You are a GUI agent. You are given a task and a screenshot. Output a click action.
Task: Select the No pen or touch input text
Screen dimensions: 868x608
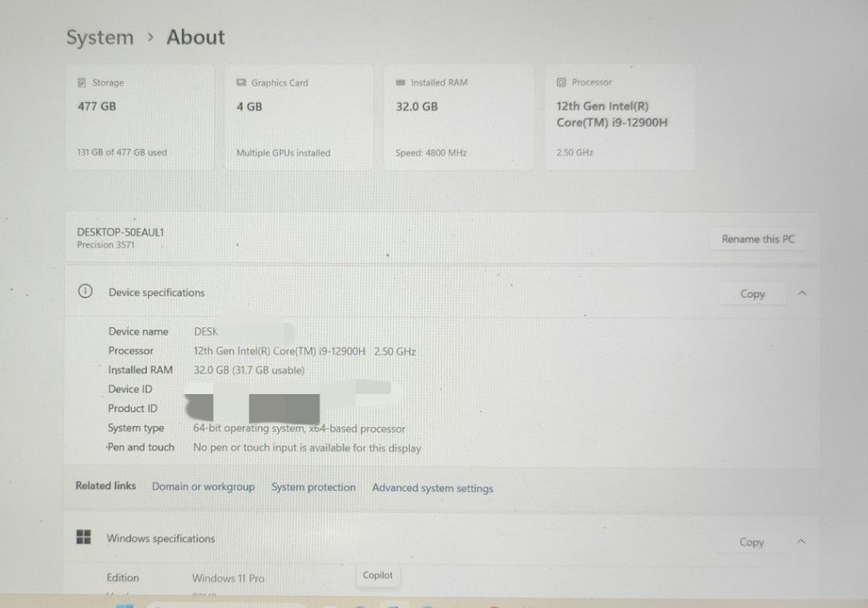(307, 447)
